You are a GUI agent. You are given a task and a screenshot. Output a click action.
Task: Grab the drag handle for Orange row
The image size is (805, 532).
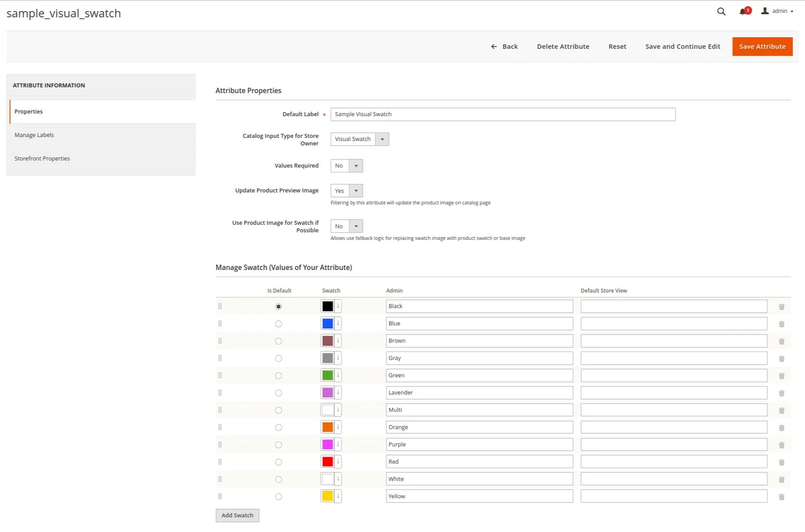[x=220, y=427]
